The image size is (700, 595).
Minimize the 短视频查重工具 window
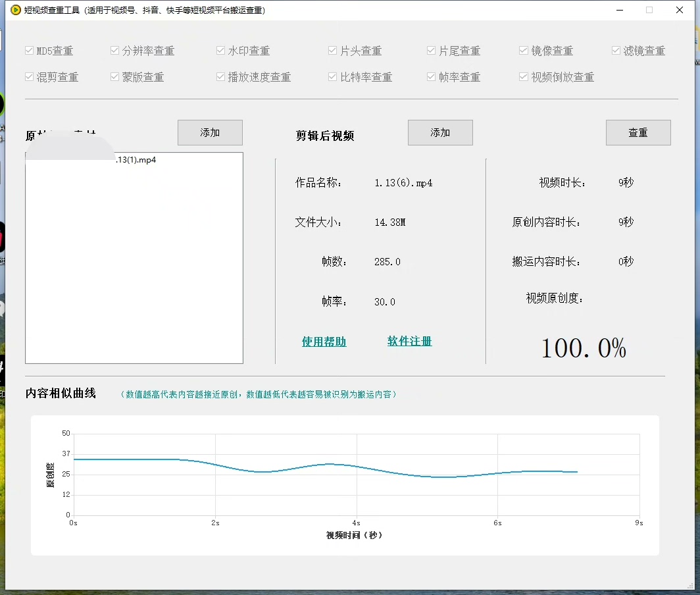point(620,10)
